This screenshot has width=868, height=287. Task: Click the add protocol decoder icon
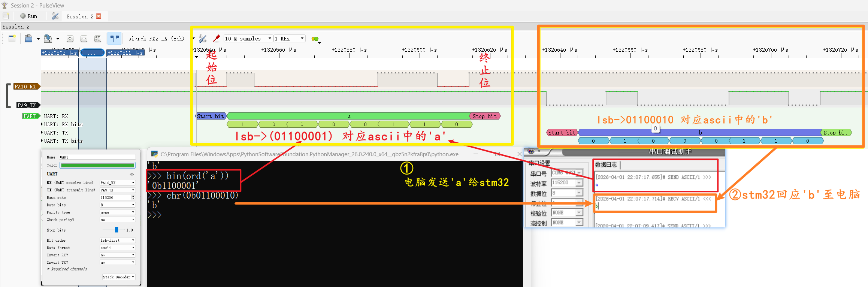point(315,39)
